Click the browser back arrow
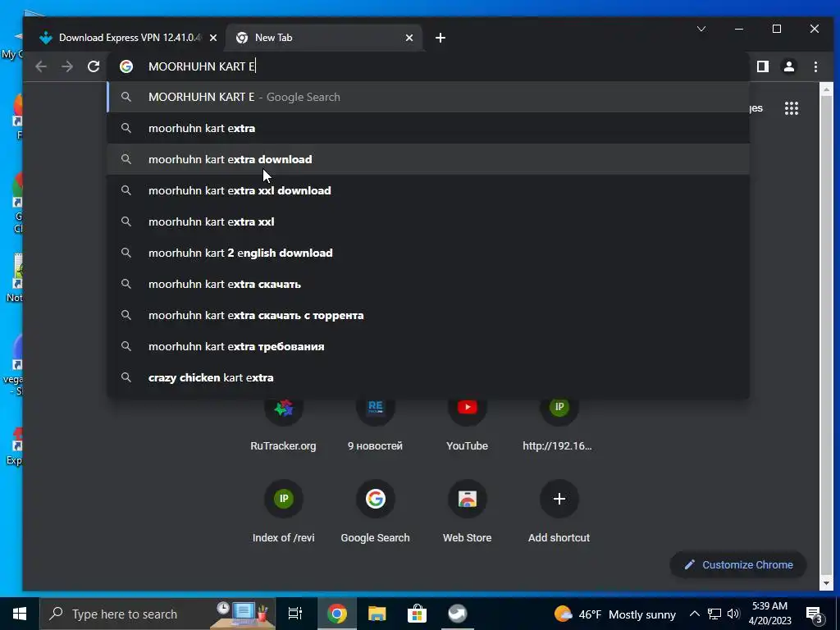The width and height of the screenshot is (840, 630). click(x=41, y=66)
